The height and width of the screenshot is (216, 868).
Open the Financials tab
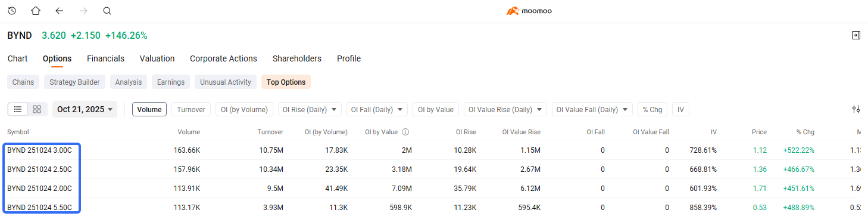tap(105, 58)
